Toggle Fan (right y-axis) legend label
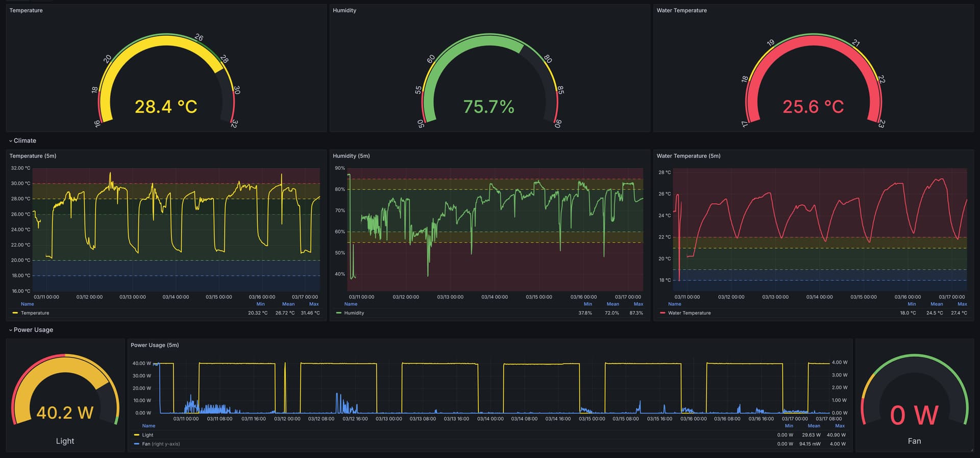Screen dimensions: 980x458 click(x=161, y=444)
